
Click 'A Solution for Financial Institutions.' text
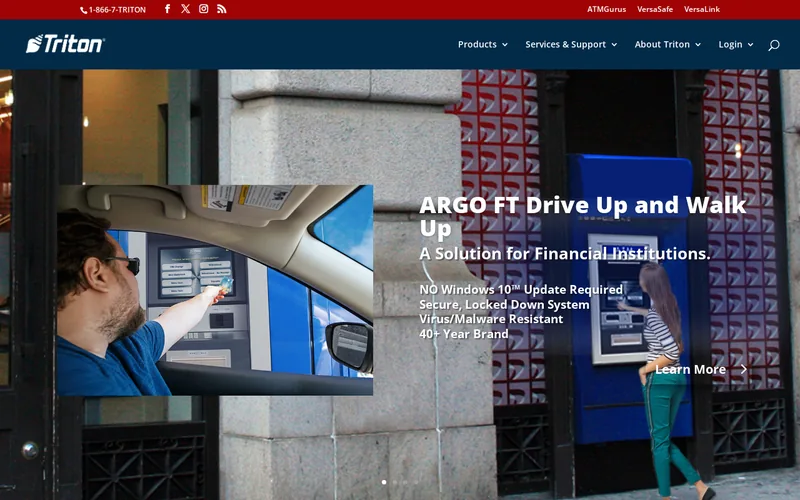coord(565,254)
